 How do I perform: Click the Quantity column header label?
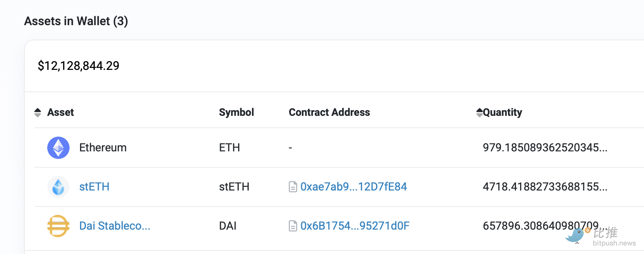(502, 113)
